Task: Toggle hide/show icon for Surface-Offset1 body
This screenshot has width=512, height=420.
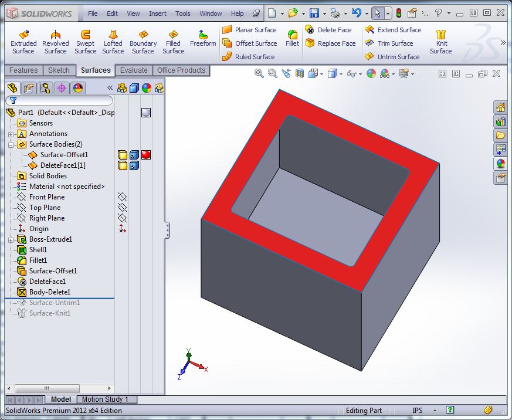Action: (x=123, y=155)
